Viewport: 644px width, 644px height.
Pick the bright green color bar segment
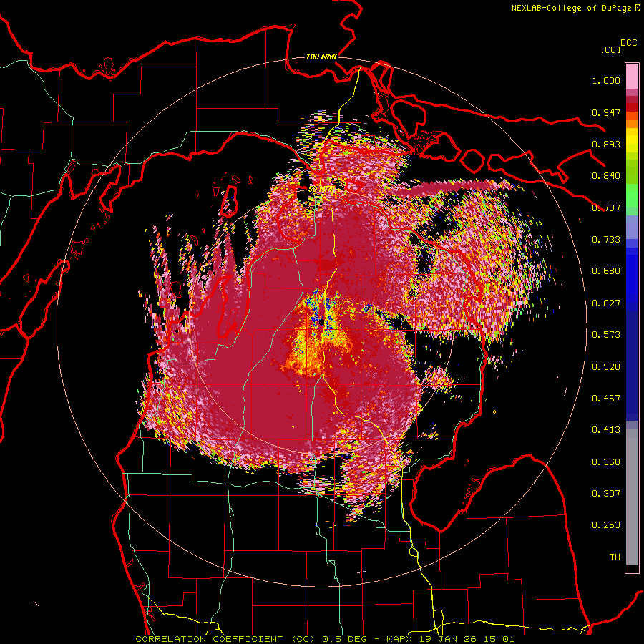[x=632, y=195]
